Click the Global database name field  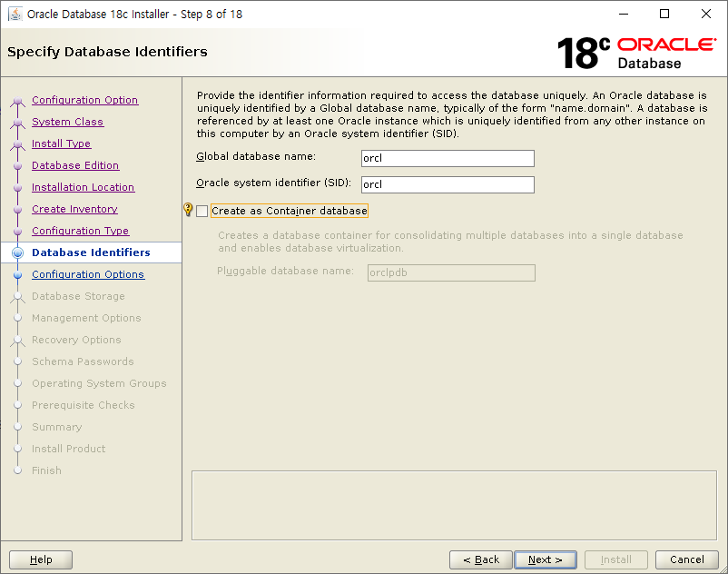[x=448, y=158]
